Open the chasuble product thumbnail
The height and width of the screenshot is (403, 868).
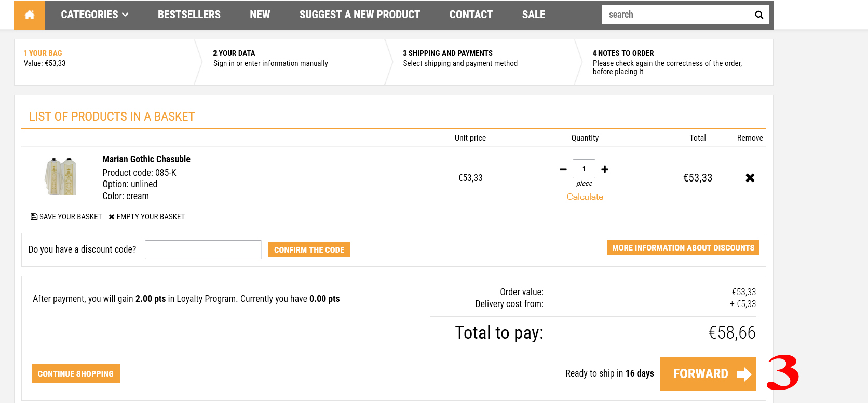click(61, 177)
